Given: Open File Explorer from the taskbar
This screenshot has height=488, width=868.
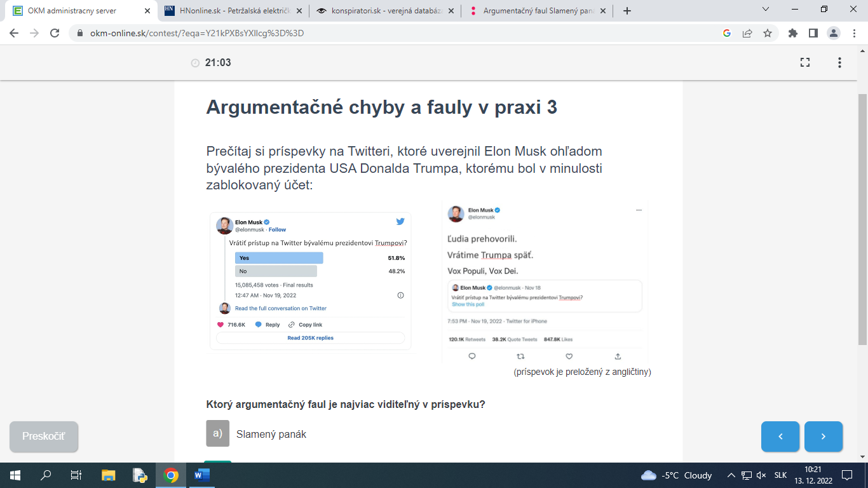Looking at the screenshot, I should tap(109, 475).
